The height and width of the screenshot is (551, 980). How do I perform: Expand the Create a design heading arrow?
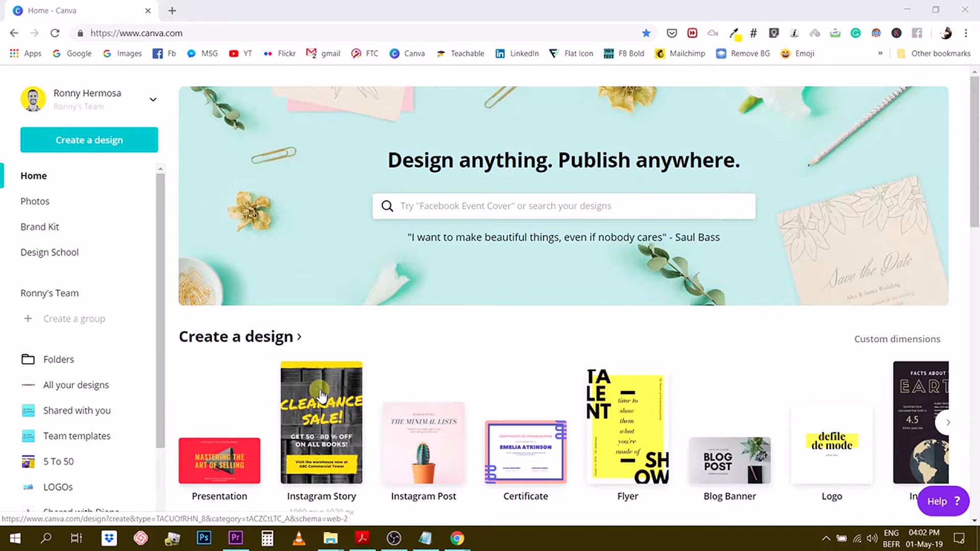(299, 337)
